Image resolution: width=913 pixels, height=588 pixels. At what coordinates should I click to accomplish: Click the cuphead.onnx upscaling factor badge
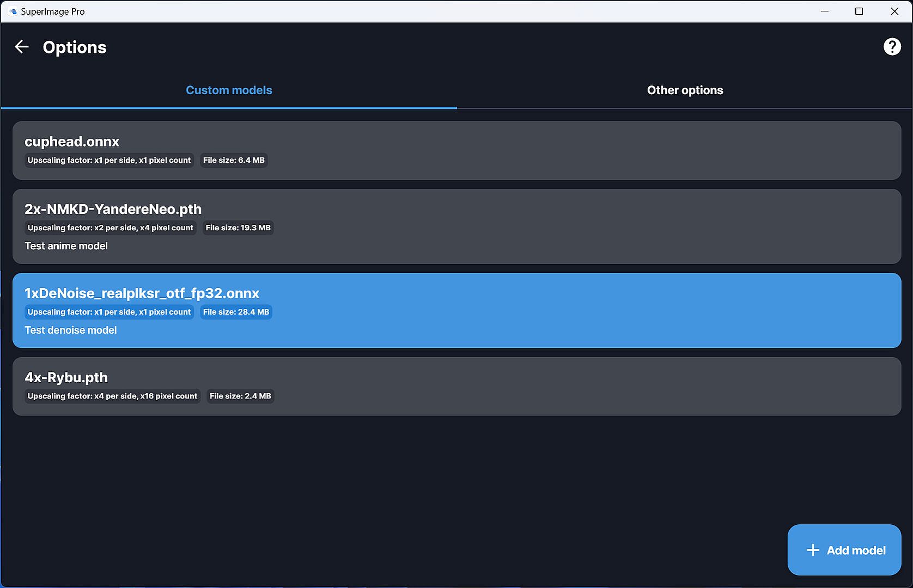[109, 160]
